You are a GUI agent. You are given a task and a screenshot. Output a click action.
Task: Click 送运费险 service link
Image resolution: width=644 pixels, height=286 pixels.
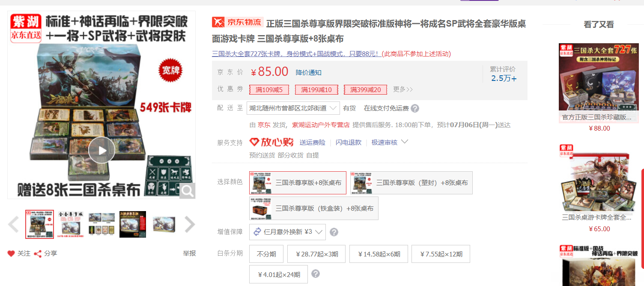(x=312, y=142)
